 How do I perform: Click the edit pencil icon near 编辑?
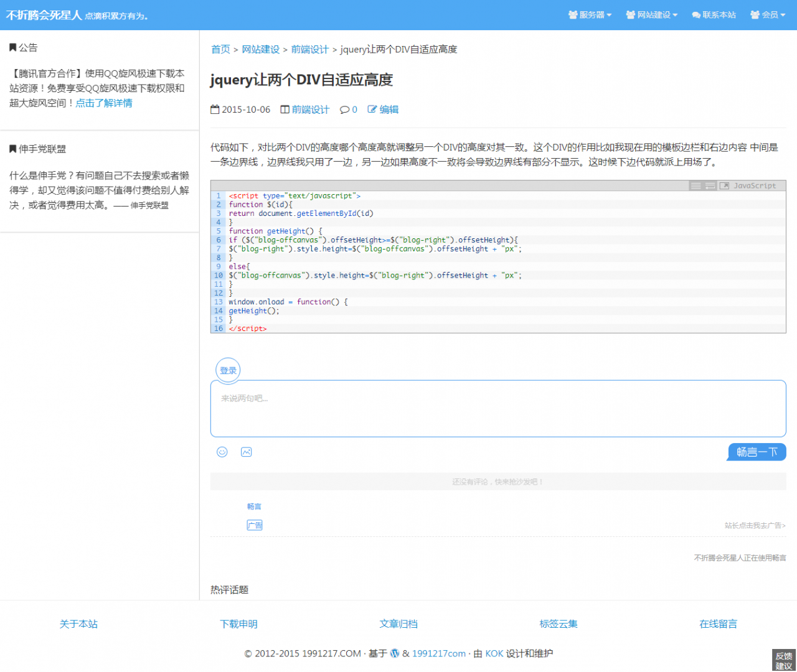[x=372, y=110]
